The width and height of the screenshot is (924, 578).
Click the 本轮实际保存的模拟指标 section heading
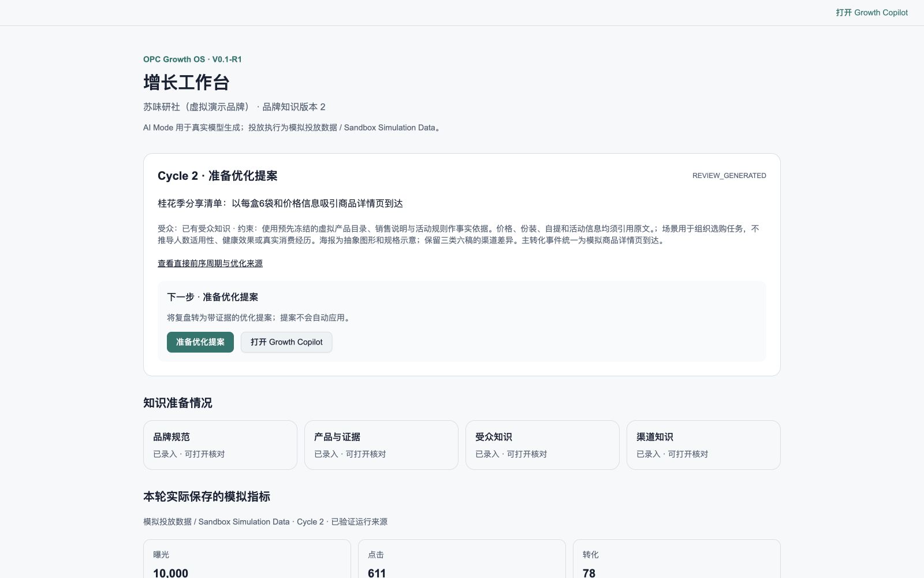207,497
